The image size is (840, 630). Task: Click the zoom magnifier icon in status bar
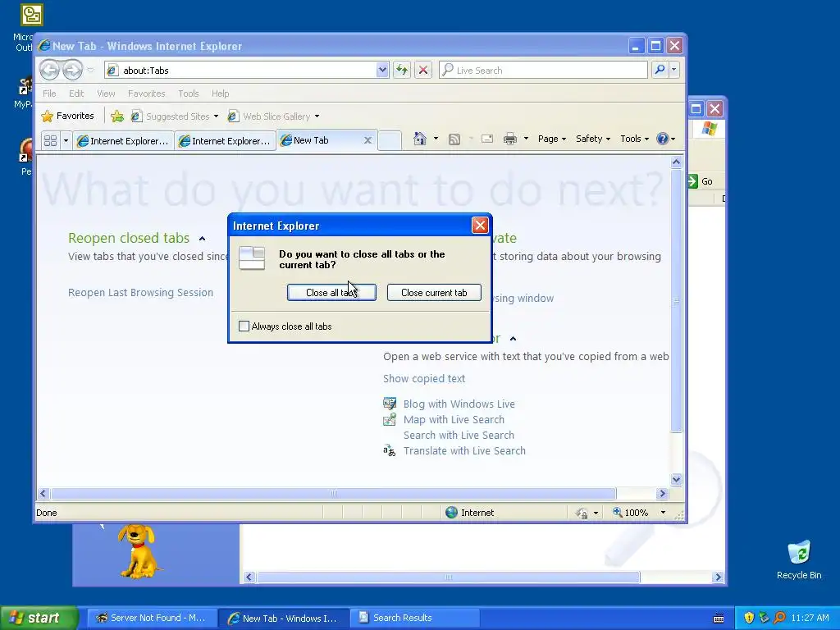(x=617, y=512)
